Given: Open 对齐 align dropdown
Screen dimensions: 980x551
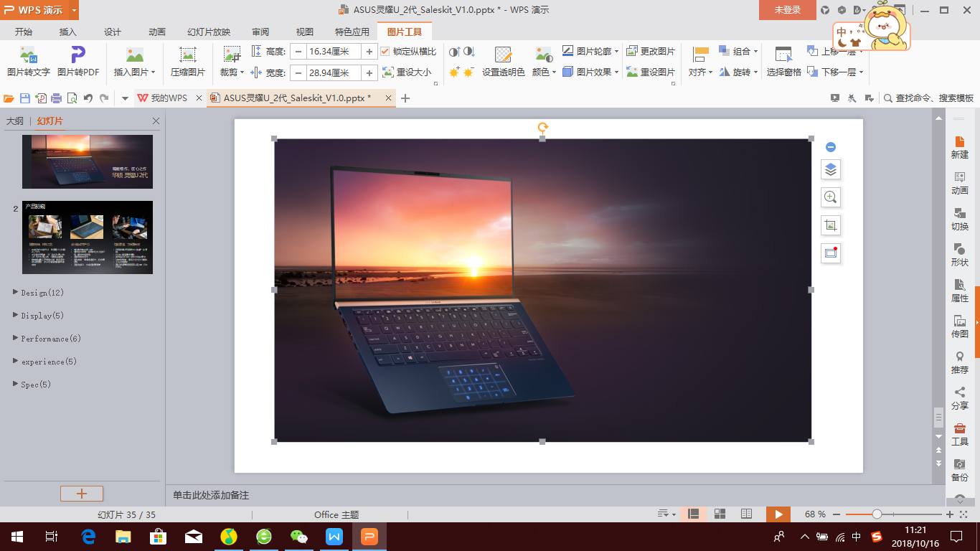Looking at the screenshot, I should 701,72.
